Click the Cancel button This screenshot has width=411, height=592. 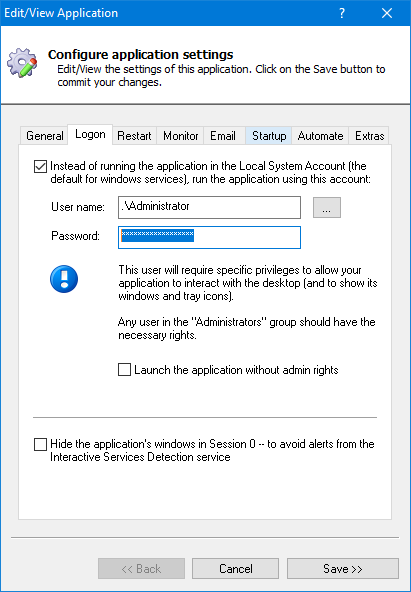tap(236, 569)
